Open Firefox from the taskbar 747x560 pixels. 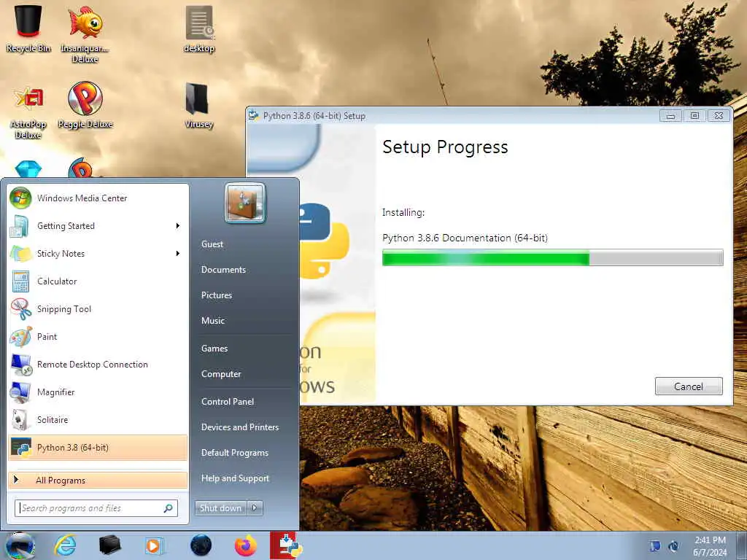(x=246, y=545)
